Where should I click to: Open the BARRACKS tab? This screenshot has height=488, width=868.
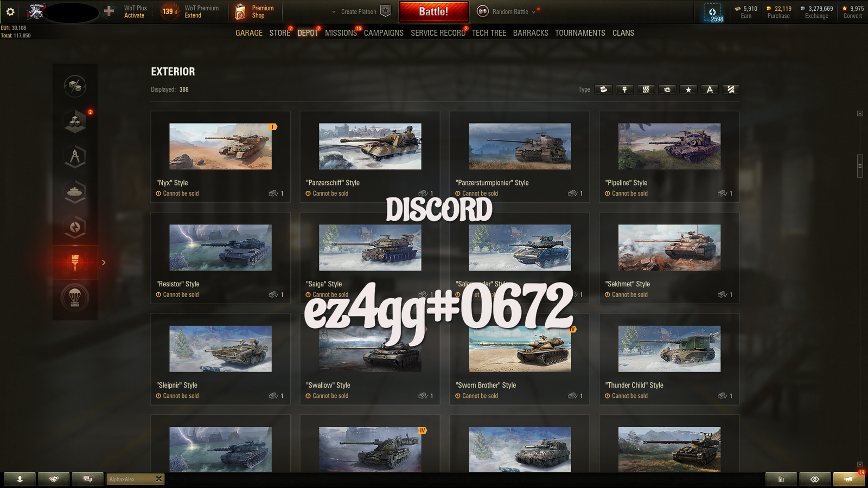tap(531, 33)
